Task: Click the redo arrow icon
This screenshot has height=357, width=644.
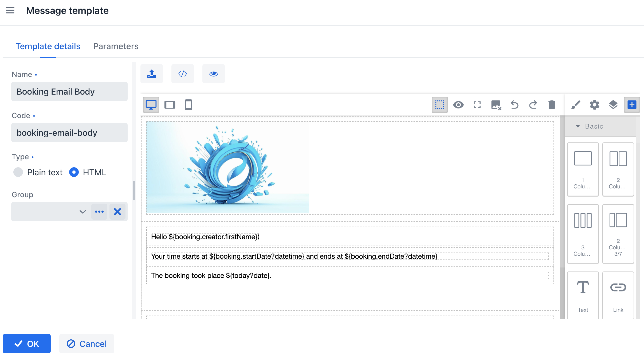Action: (533, 105)
